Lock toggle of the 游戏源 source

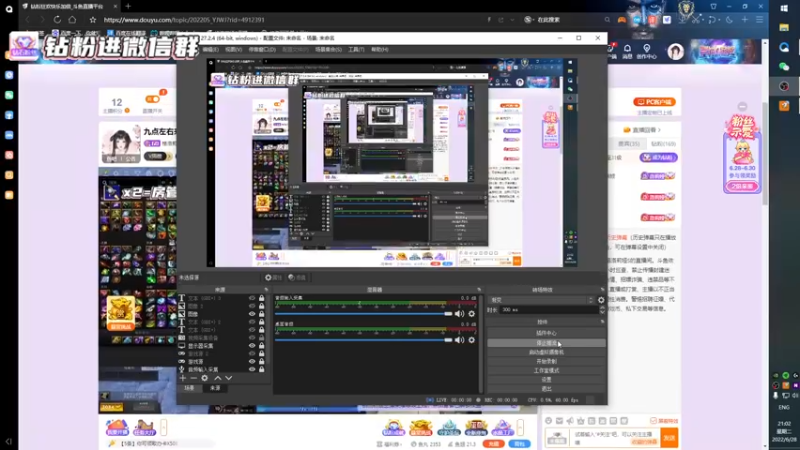262,361
